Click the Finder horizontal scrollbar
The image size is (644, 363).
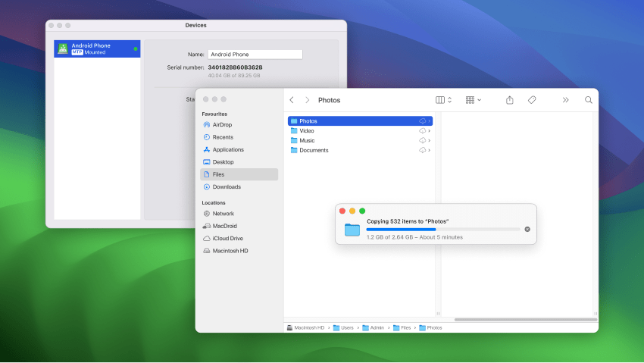[x=525, y=320]
